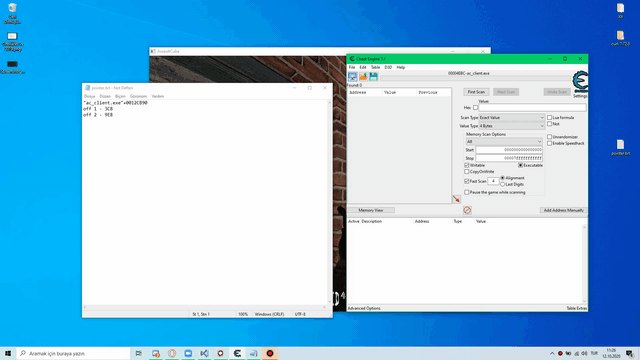Image resolution: width=640 pixels, height=360 pixels.
Task: Open the Value Type dropdown
Action: 511,126
